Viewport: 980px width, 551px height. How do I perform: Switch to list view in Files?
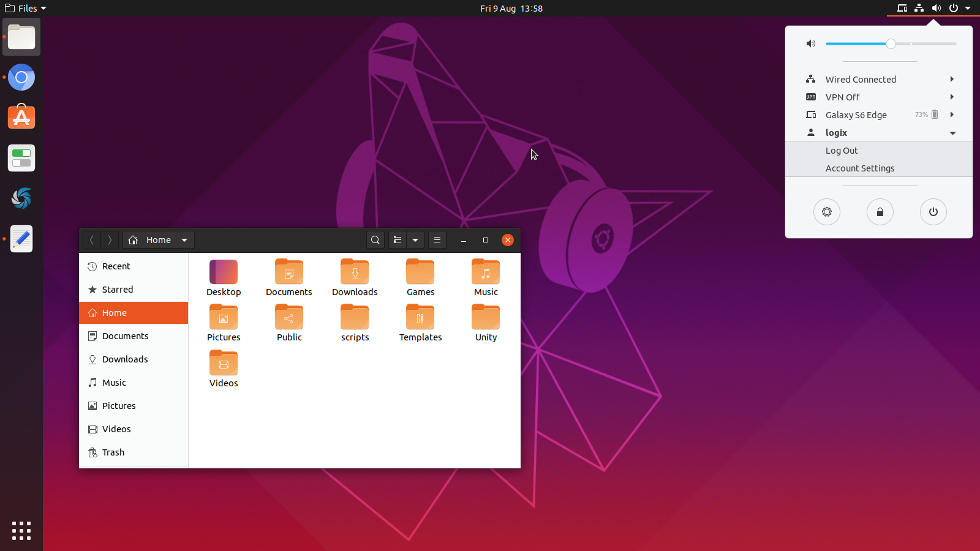pyautogui.click(x=397, y=240)
